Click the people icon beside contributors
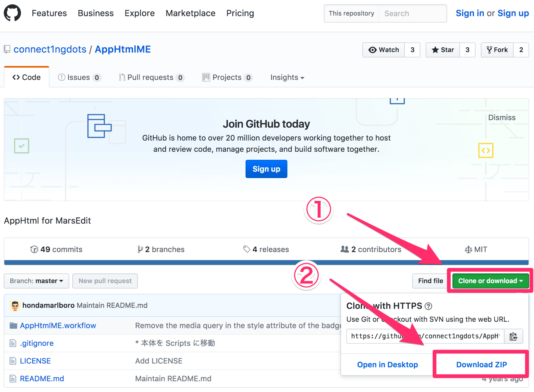Viewport: 534px width, 392px height. [x=344, y=249]
